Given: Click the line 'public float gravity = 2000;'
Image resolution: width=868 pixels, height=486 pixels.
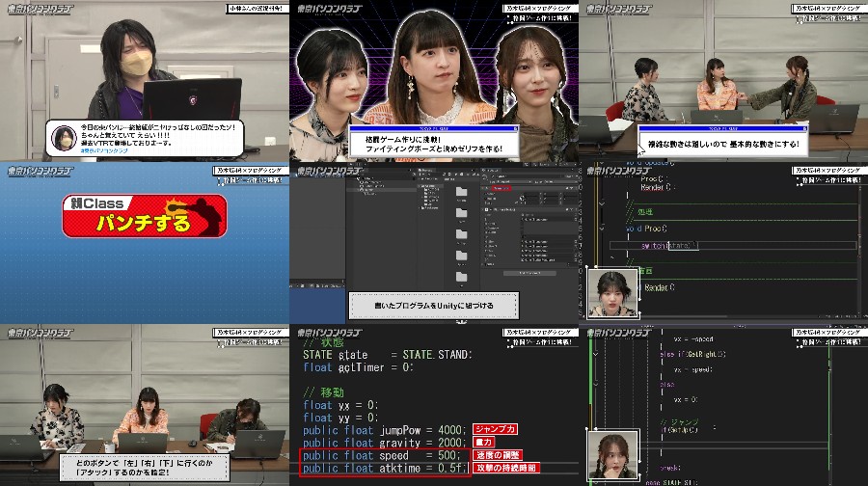Looking at the screenshot, I should (x=384, y=443).
